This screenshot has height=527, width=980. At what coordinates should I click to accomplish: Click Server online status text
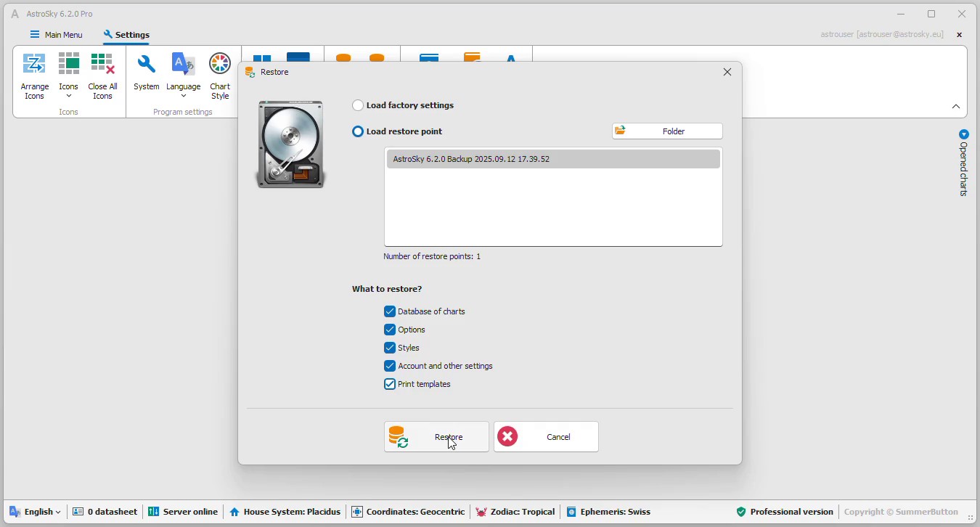(x=190, y=512)
